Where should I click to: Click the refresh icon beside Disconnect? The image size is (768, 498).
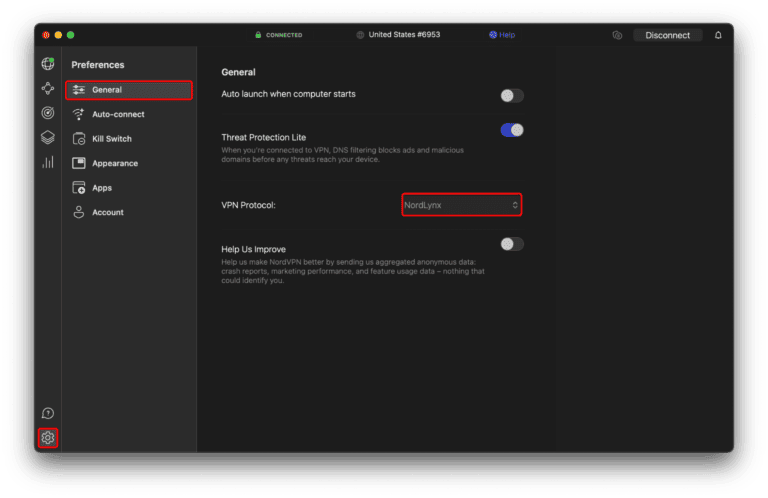click(617, 35)
